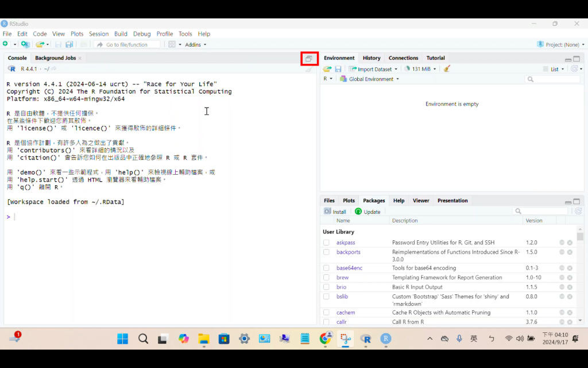Check the backports package checkbox
Viewport: 588px width, 368px height.
(x=326, y=252)
